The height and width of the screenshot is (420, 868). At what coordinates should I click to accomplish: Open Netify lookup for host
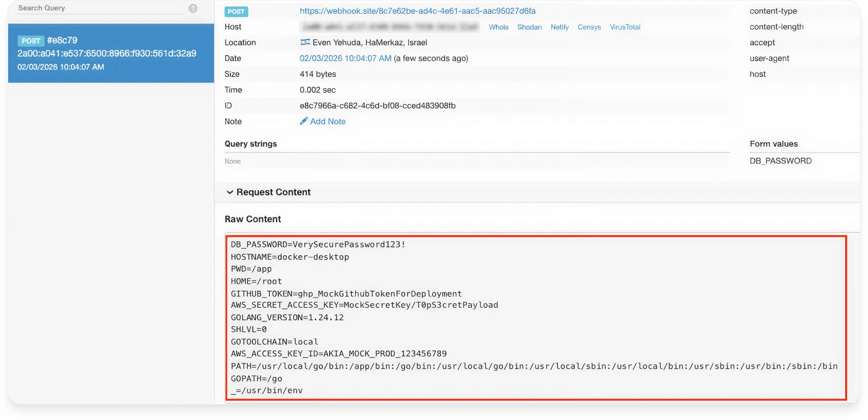click(x=560, y=27)
